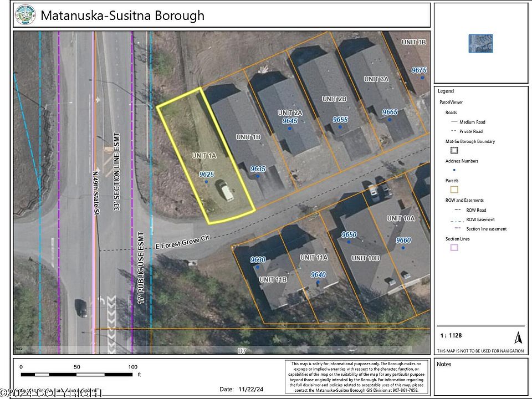Click the ROW Road legend entry
Image resolution: width=532 pixels, height=399 pixels.
click(477, 211)
